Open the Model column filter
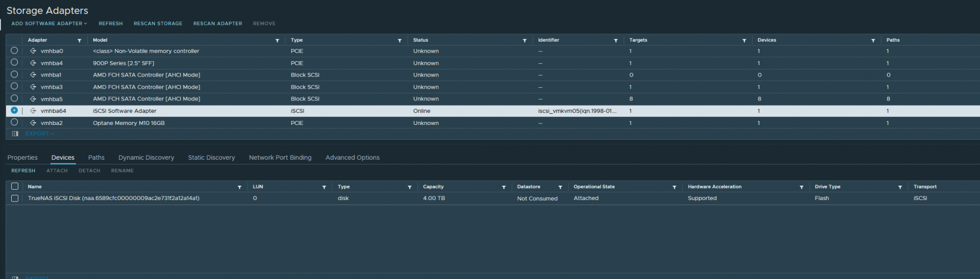This screenshot has width=980, height=279. pyautogui.click(x=277, y=40)
